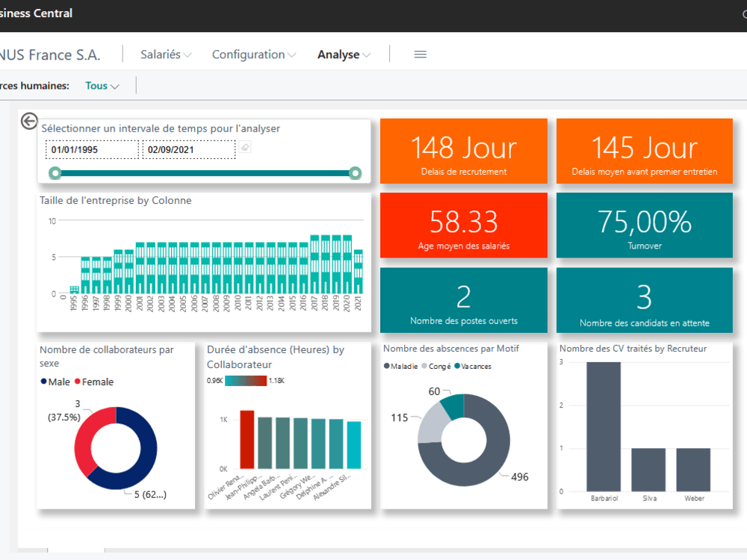This screenshot has width=747, height=560.
Task: Open the hamburger more-options menu
Action: pyautogui.click(x=420, y=55)
